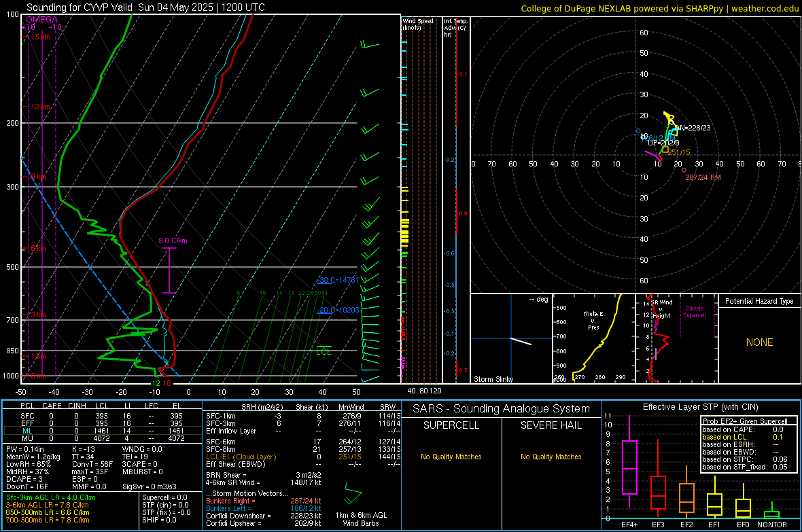This screenshot has width=802, height=532.
Task: Click the 'LowRH = 65%' value
Action: [28, 465]
